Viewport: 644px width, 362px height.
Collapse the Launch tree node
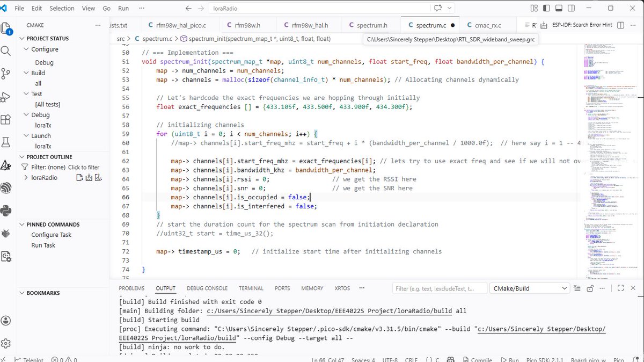pyautogui.click(x=27, y=136)
